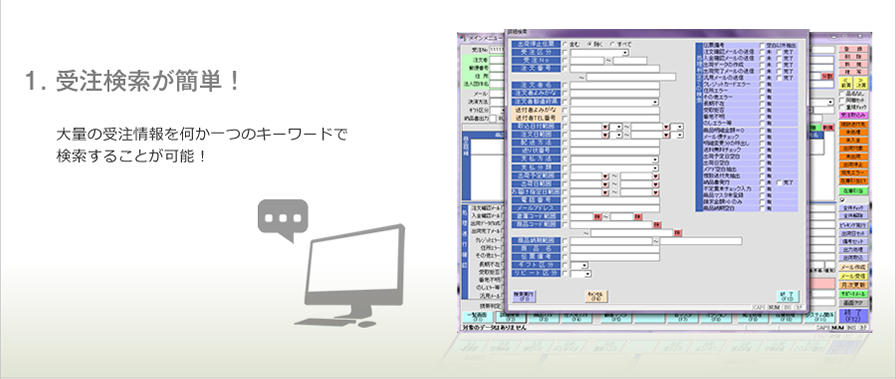Enable the 注文者名 filter checkbox

(x=565, y=85)
